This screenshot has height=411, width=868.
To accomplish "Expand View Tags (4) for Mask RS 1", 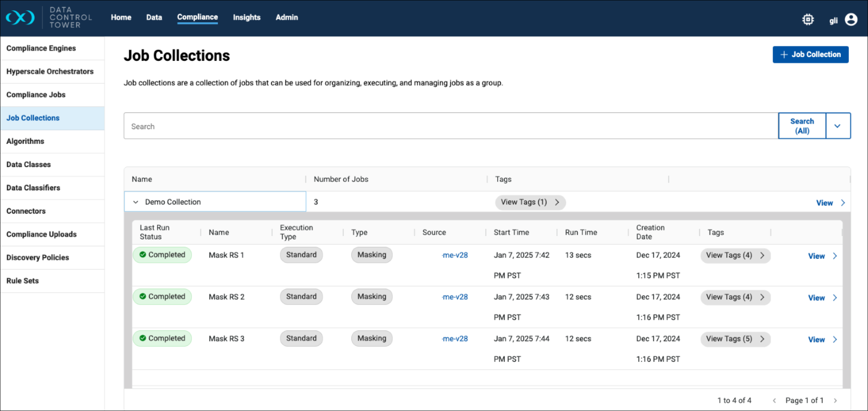I will point(735,255).
